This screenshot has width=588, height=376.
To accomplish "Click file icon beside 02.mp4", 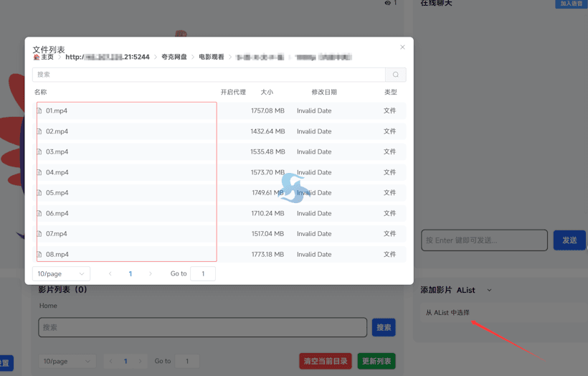I will point(39,131).
